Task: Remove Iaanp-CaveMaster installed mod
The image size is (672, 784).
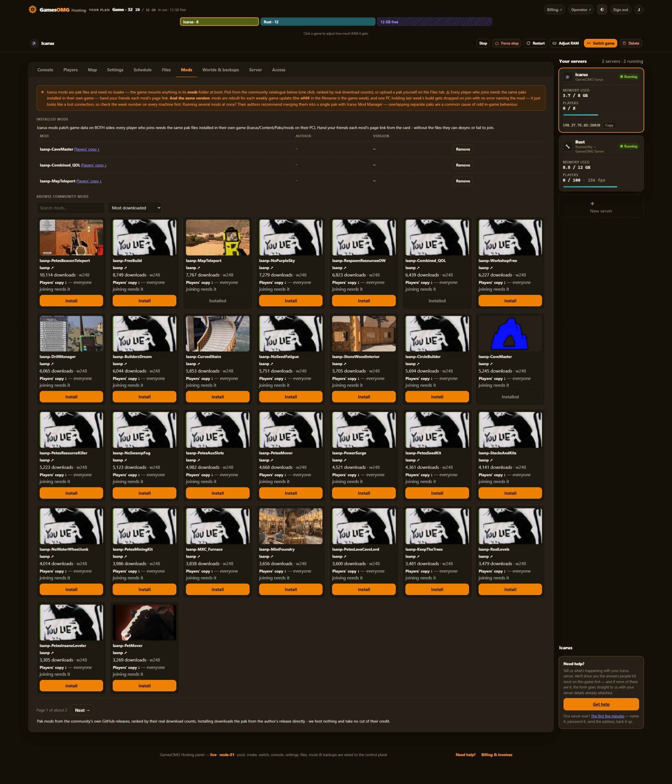Action: [x=462, y=149]
